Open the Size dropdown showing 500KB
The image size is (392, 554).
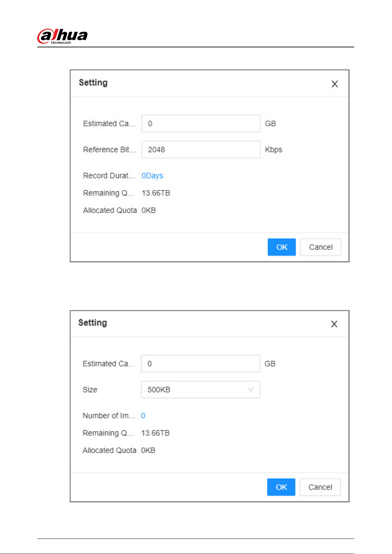(200, 390)
